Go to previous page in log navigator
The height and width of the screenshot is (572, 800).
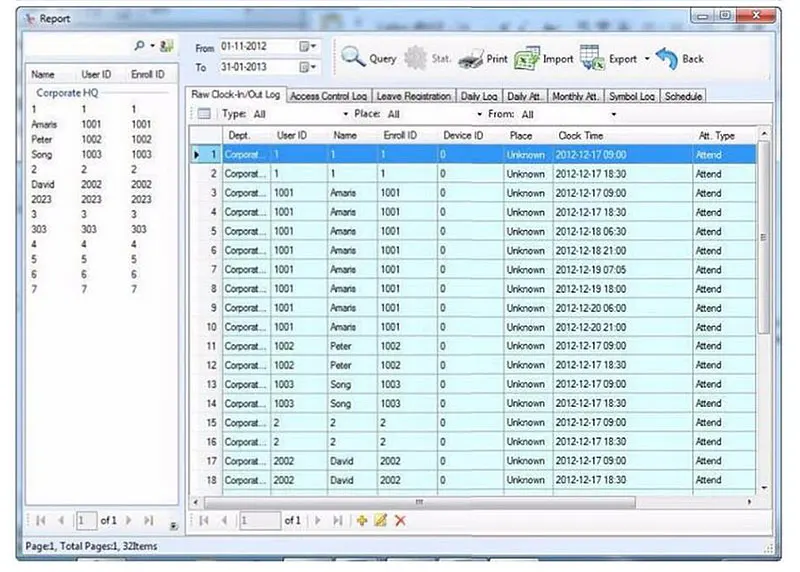224,520
